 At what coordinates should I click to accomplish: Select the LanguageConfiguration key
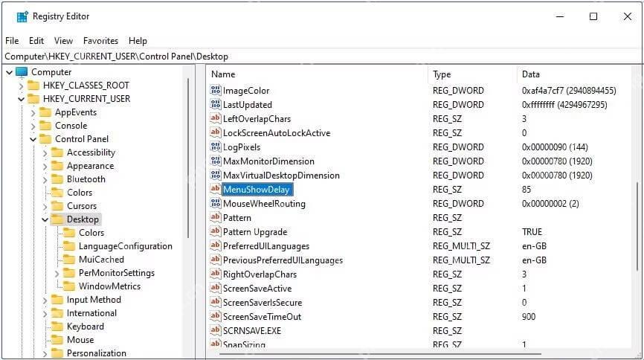[x=125, y=246]
